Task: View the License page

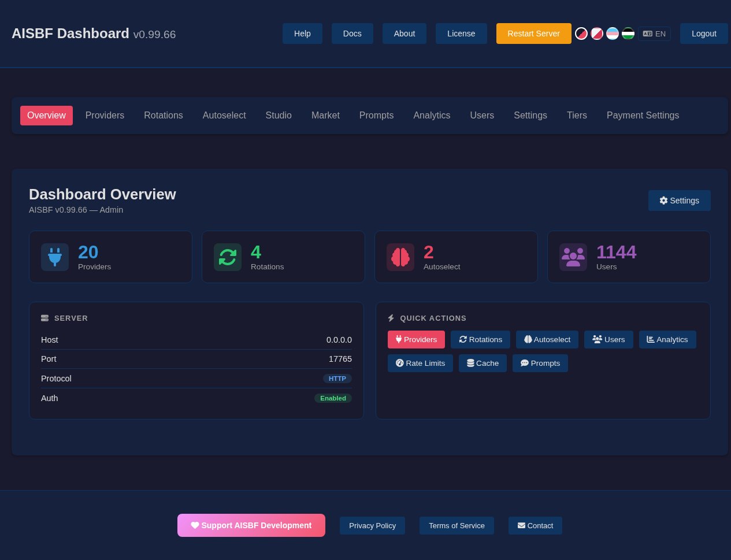Action: (461, 34)
